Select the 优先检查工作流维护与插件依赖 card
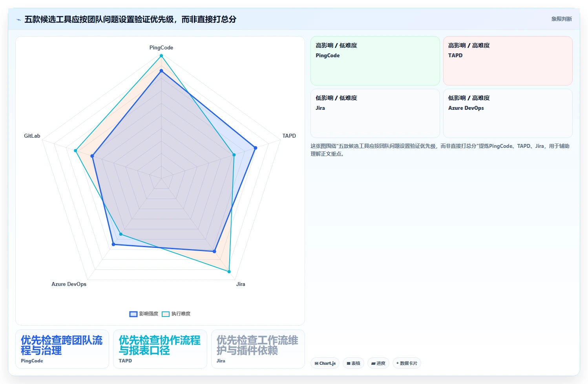The height and width of the screenshot is (384, 588). pos(258,349)
